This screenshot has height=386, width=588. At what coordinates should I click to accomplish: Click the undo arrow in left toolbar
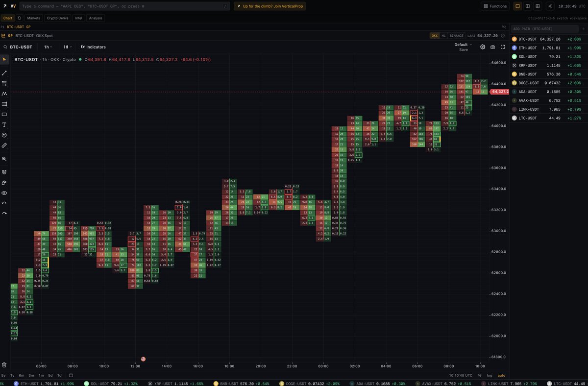click(4, 203)
